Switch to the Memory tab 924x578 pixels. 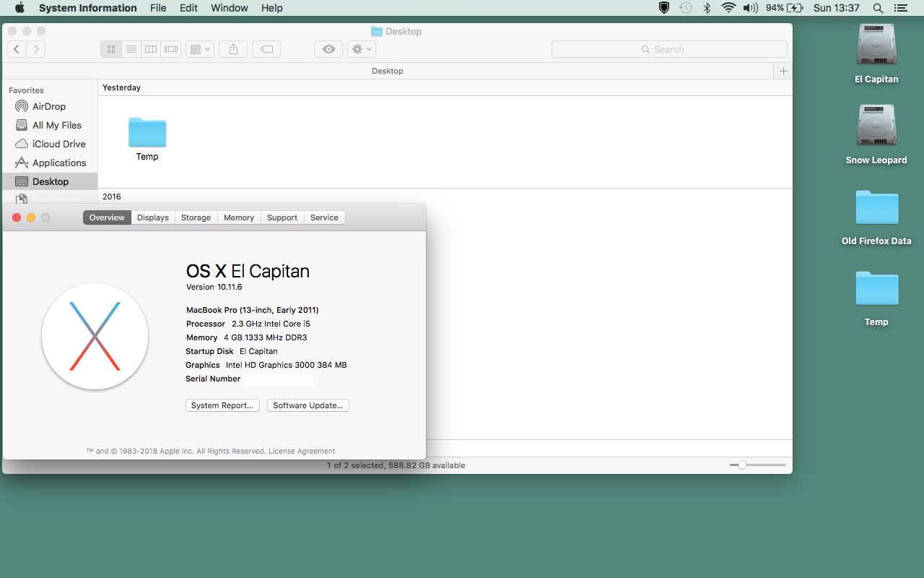click(239, 217)
